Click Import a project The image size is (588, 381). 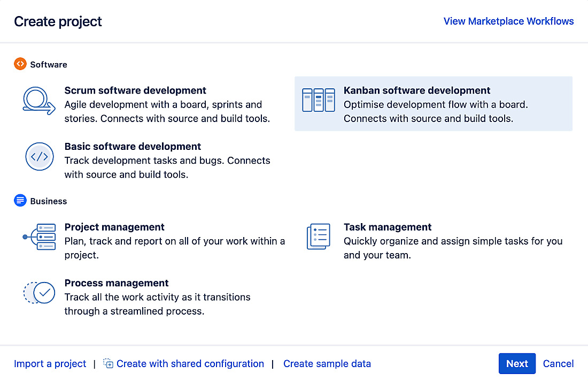coord(50,363)
